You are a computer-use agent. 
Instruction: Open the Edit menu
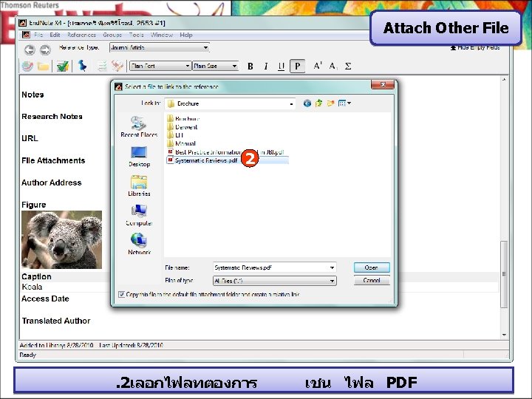[x=55, y=35]
